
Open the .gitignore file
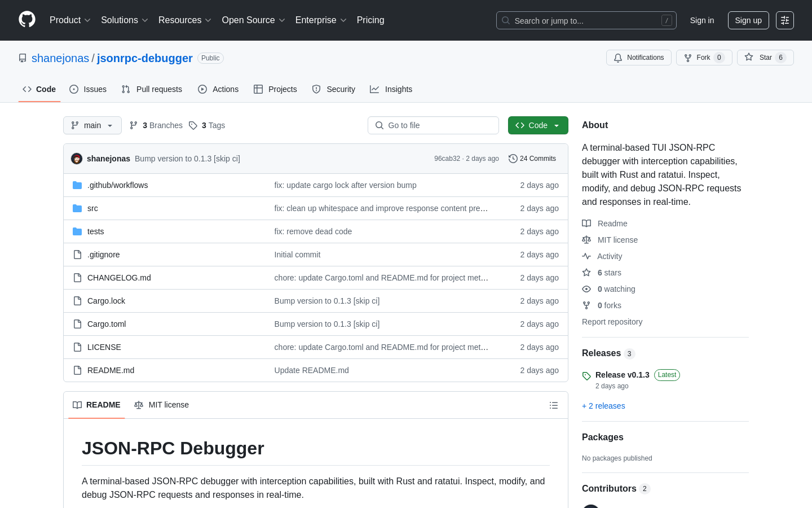103,255
